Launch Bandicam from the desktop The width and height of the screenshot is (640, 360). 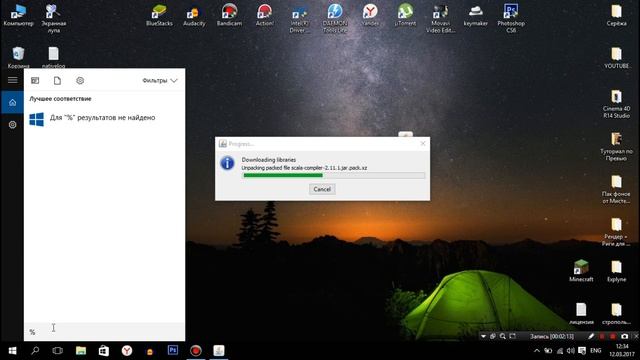[229, 15]
